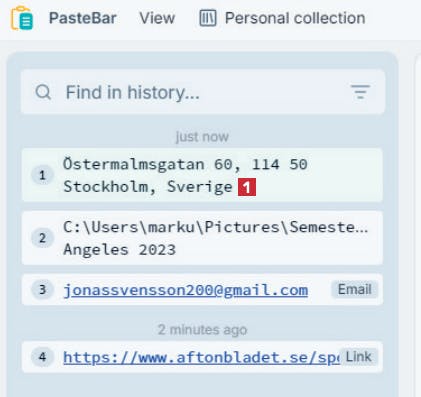Select the Östermalmsgatan 60 address clip
The image size is (421, 397).
pyautogui.click(x=202, y=175)
